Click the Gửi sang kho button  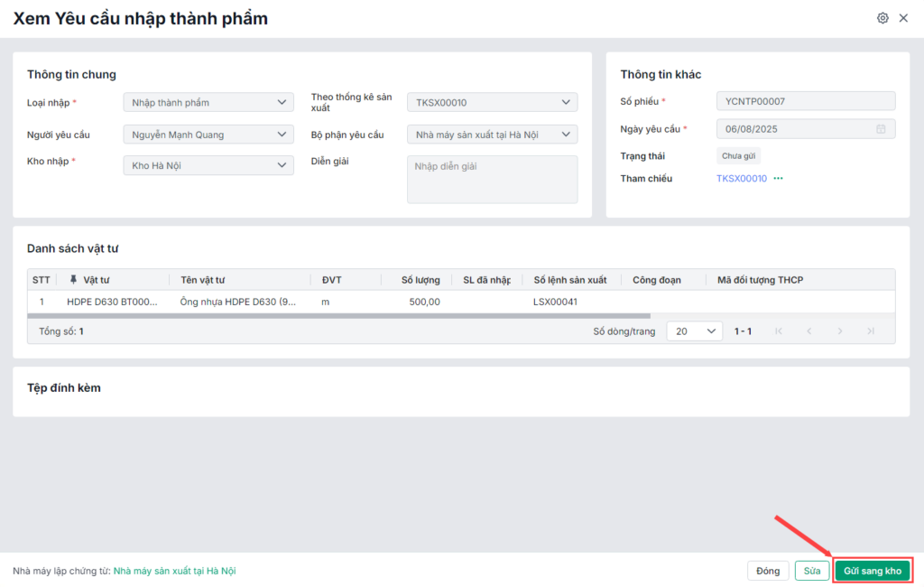[x=873, y=571]
